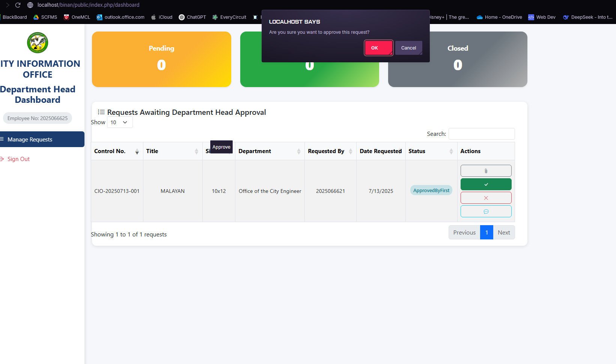Sort by the Requested By column
The height and width of the screenshot is (364, 616).
330,151
